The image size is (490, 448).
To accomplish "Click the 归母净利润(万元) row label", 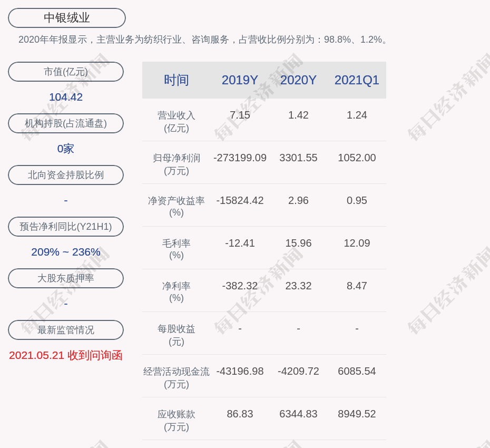I will pos(177,164).
